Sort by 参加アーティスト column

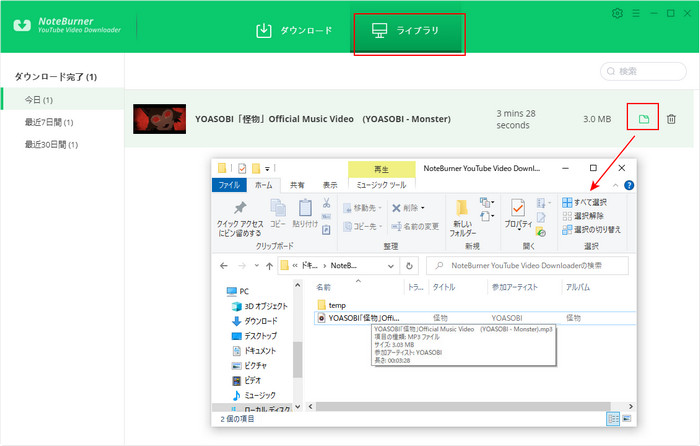514,287
